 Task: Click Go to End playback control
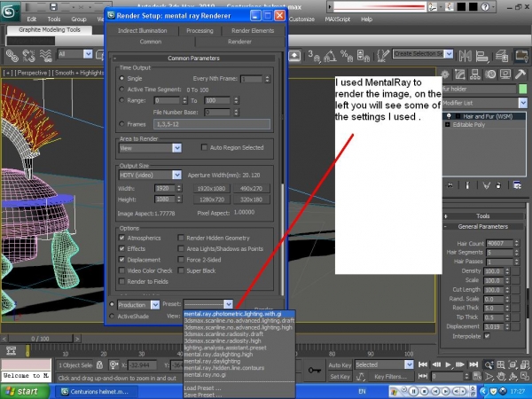473,364
